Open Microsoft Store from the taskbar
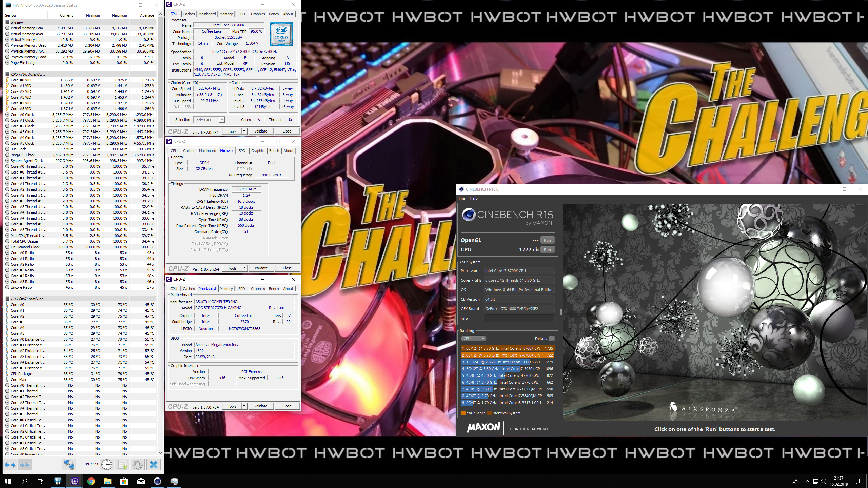Viewport: 868px width, 488px height. (x=124, y=481)
